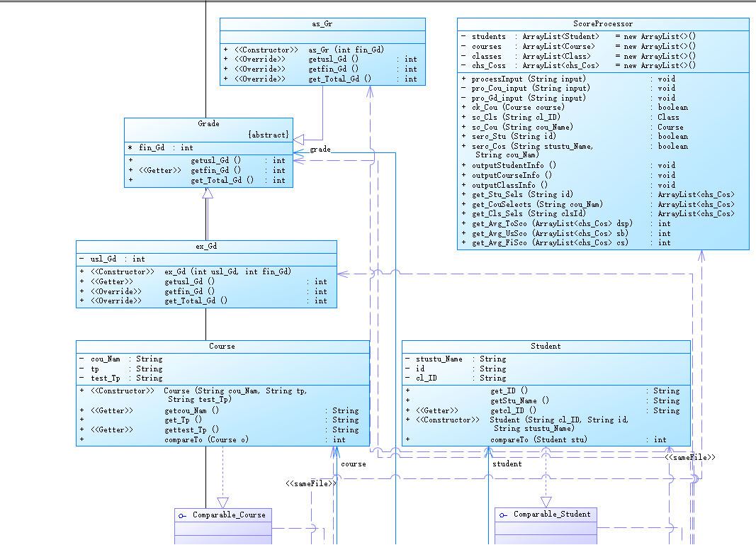Select the as_Gr class title
The image size is (756, 545).
point(322,23)
